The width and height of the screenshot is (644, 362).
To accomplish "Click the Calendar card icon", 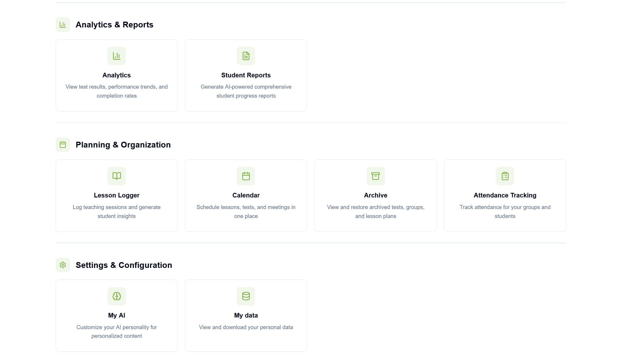I will pyautogui.click(x=246, y=176).
